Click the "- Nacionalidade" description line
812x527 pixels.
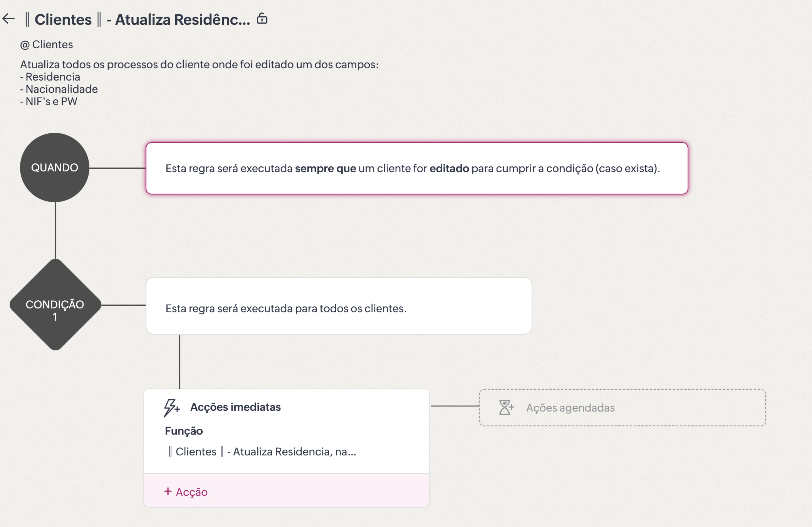(59, 89)
